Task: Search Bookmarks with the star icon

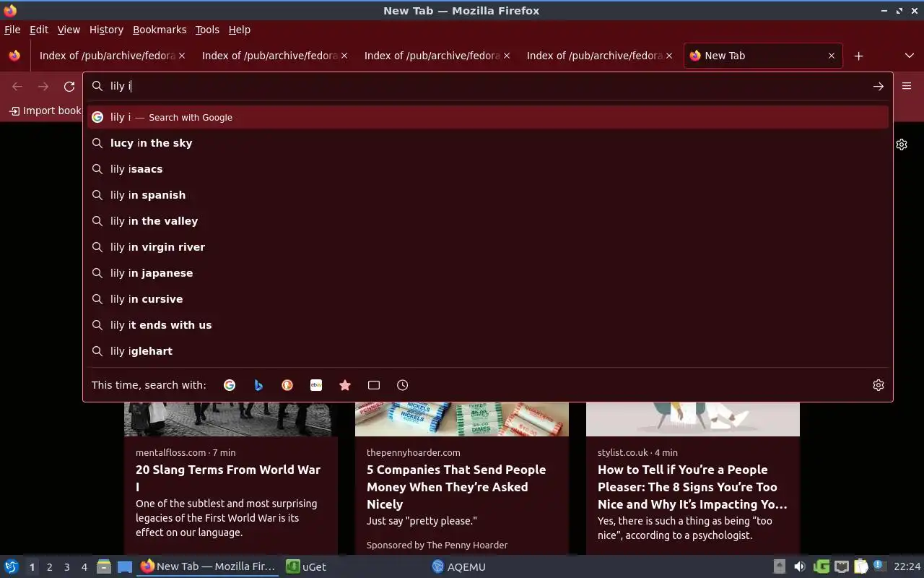Action: pos(345,385)
